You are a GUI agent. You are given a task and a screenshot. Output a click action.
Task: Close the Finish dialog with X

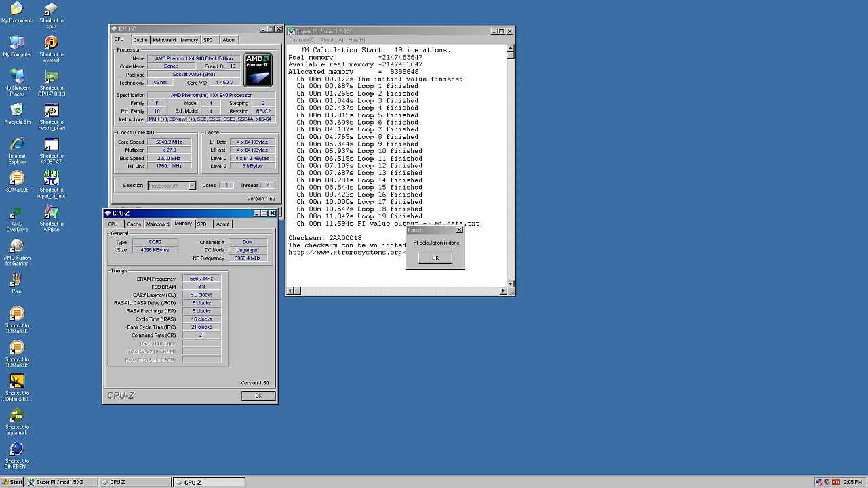click(x=459, y=230)
